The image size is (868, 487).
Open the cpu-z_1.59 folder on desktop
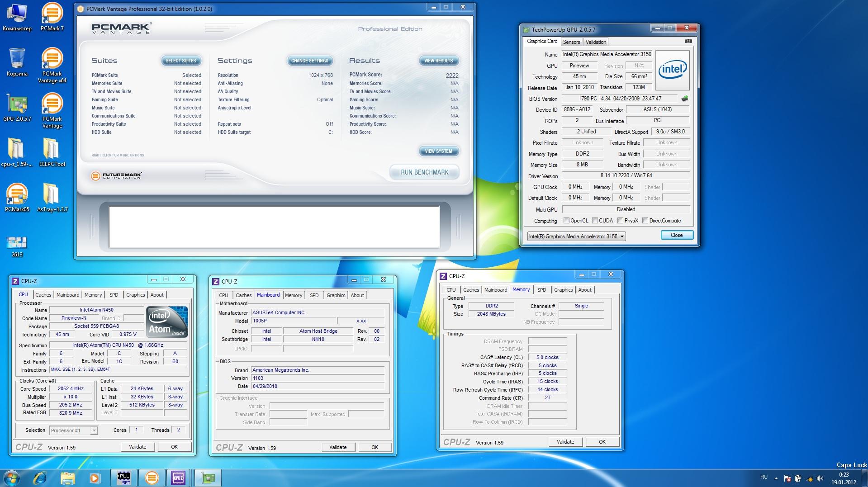[x=17, y=153]
